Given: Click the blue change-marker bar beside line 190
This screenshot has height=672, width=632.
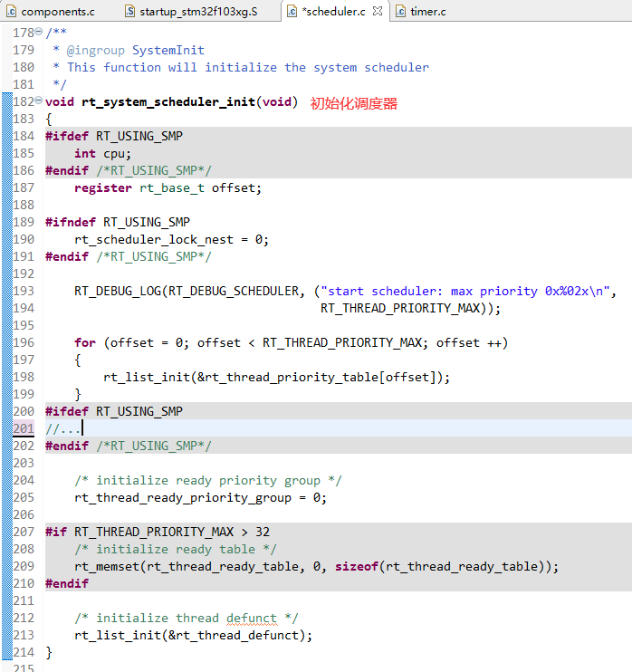Looking at the screenshot, I should [7, 239].
